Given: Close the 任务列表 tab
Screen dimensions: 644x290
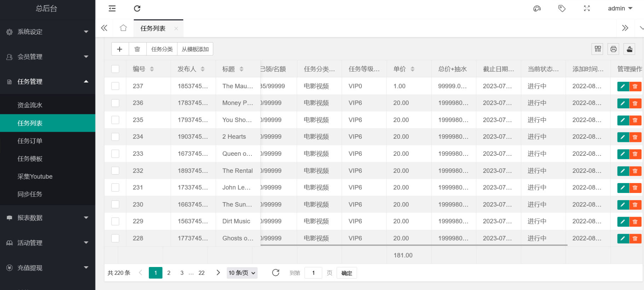Looking at the screenshot, I should coord(176,28).
